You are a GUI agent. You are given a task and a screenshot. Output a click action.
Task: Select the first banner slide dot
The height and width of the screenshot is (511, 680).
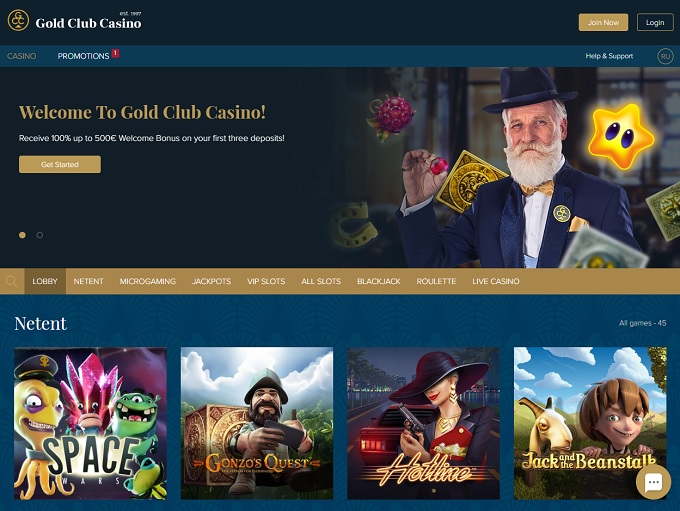click(22, 235)
